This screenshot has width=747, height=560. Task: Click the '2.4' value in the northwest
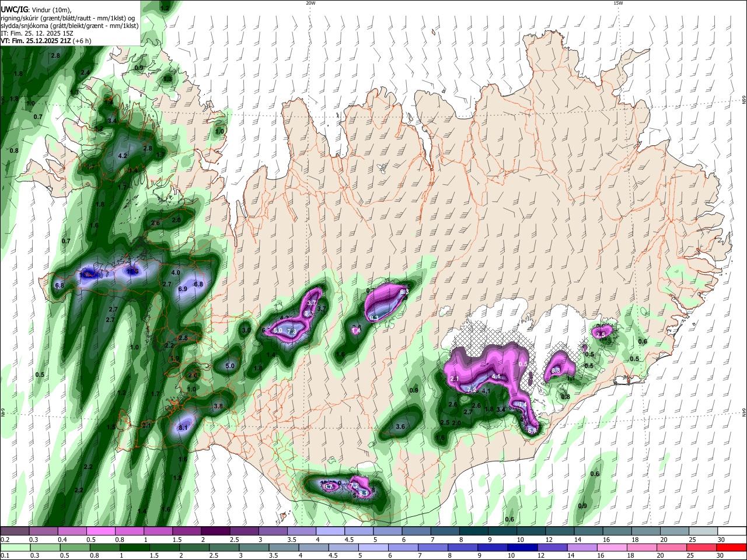85,72
